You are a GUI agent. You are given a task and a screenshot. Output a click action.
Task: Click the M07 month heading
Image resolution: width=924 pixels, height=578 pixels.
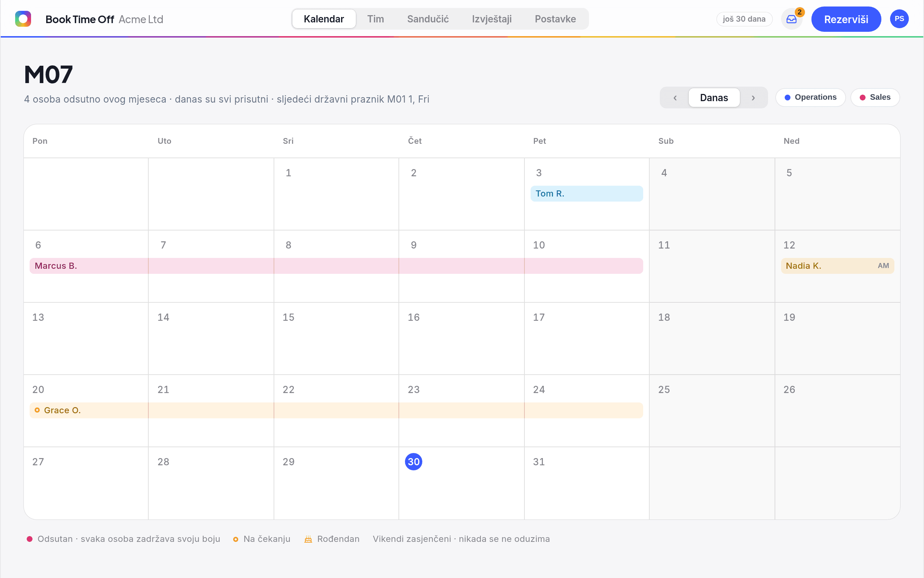(x=48, y=74)
